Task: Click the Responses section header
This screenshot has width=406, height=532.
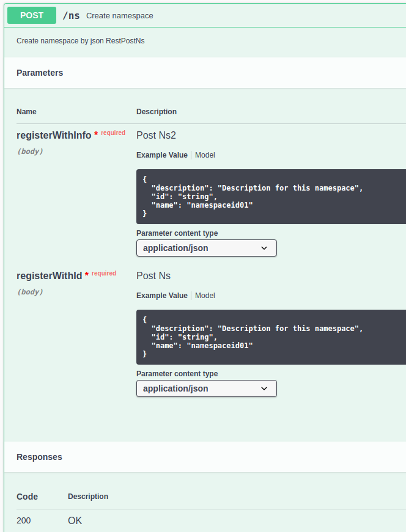Action: tap(39, 457)
